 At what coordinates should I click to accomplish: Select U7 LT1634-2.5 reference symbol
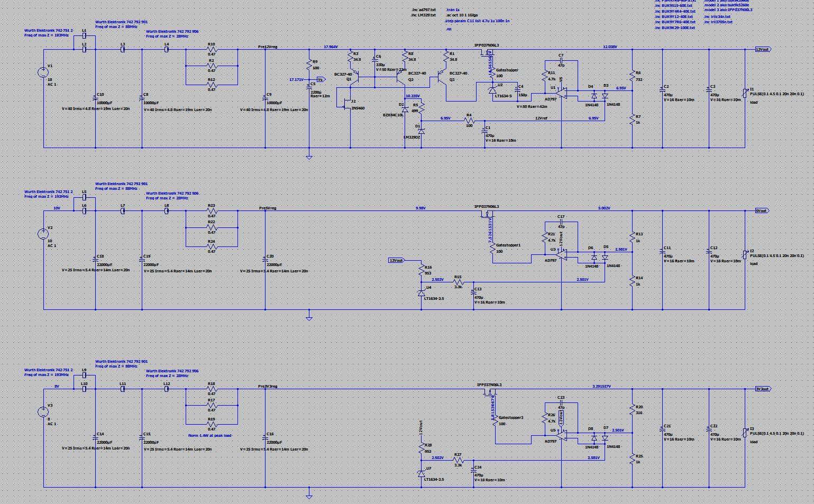click(421, 473)
